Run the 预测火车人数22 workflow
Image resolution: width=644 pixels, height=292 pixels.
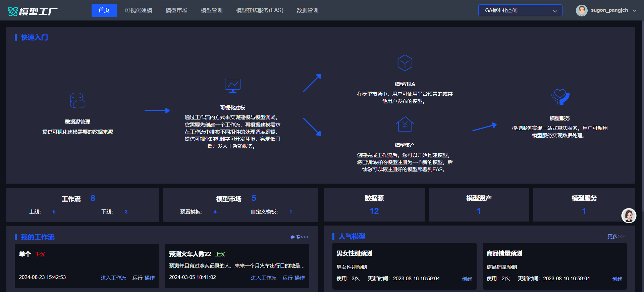(287, 278)
